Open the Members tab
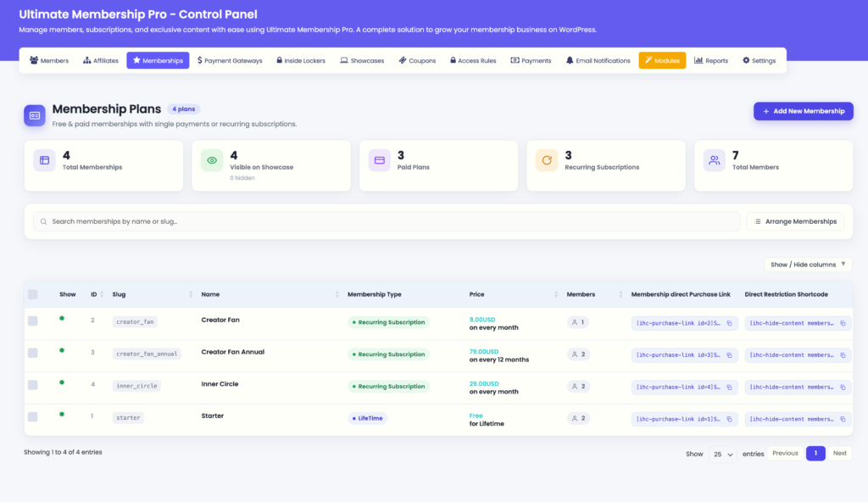 pos(48,60)
